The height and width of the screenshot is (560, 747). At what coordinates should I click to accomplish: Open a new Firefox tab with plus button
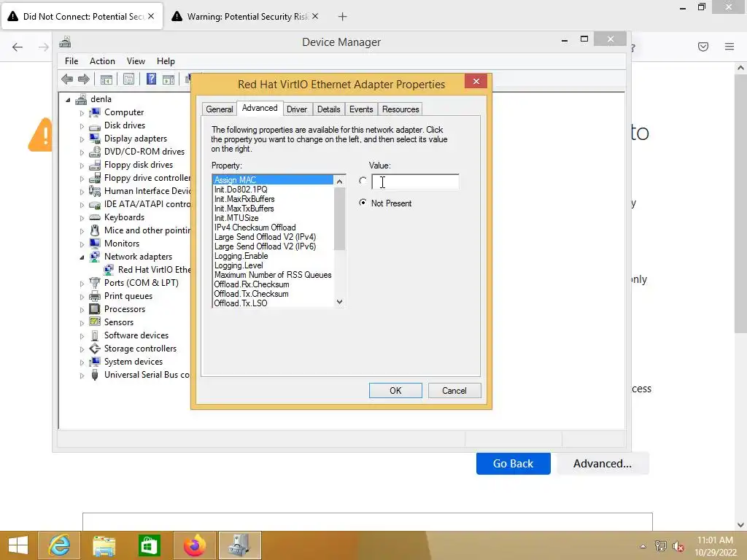point(342,17)
